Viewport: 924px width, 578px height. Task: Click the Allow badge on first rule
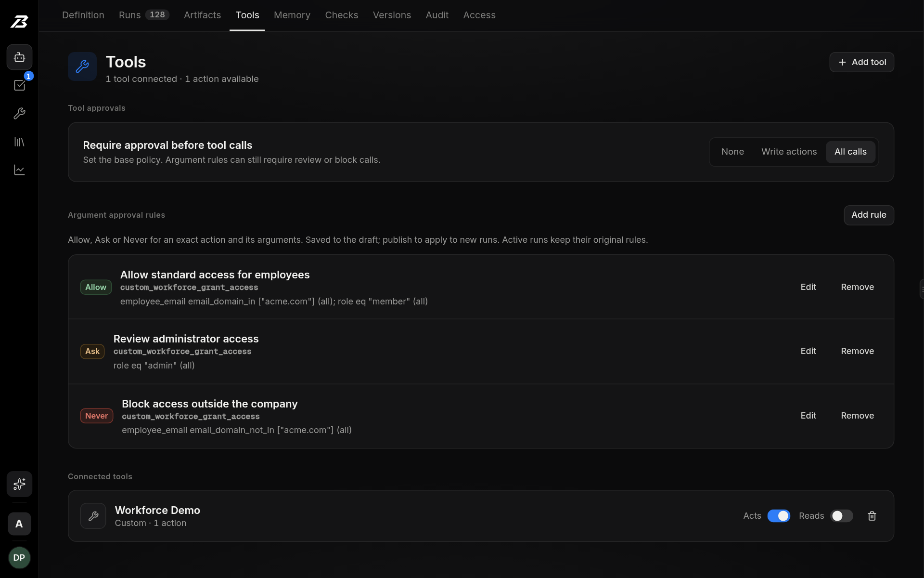tap(96, 288)
